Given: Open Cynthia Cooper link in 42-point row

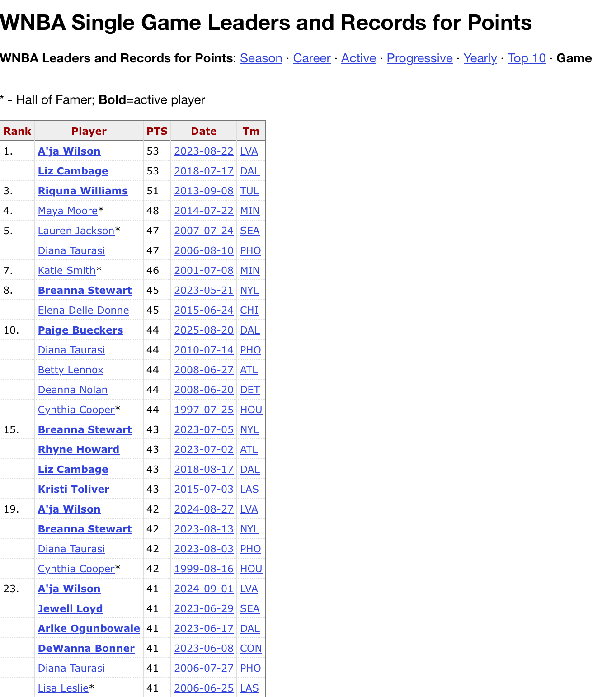Looking at the screenshot, I should pyautogui.click(x=76, y=569).
